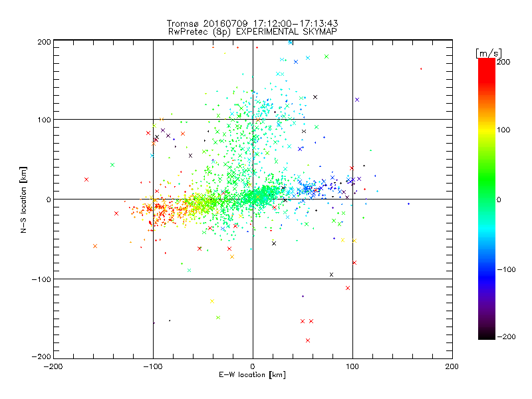Screen dimensions: 532x399
Task: Click the 'E-W location [km]' axis label
Action: pos(252,374)
